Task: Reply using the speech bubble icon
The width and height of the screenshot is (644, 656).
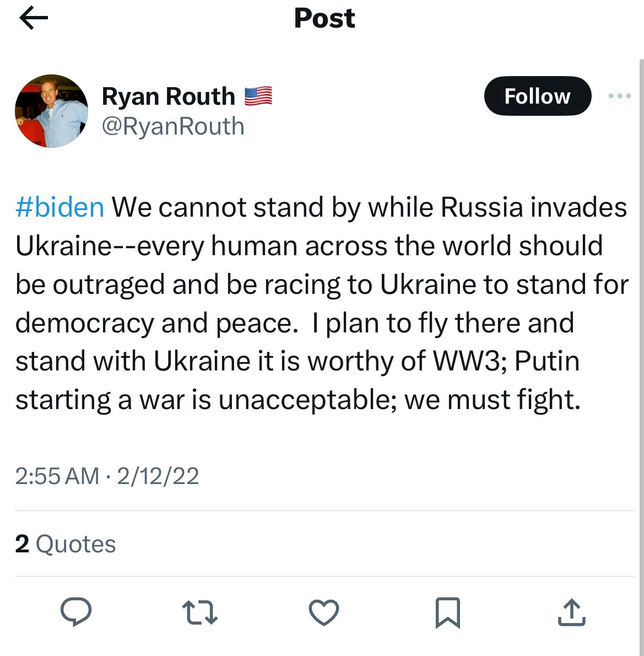Action: (75, 612)
